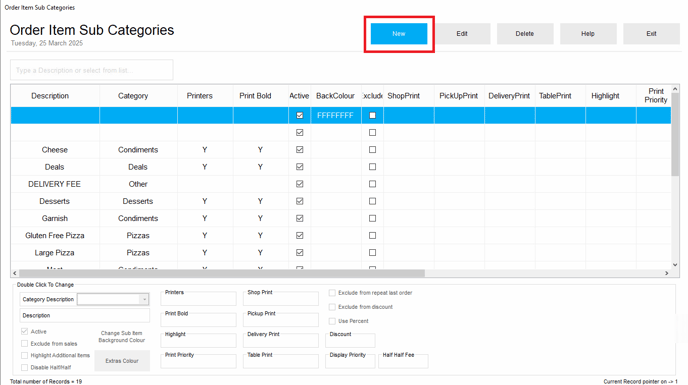Enable Highlight Additional Items checkbox
Viewport: 688px width, 385px height.
25,355
